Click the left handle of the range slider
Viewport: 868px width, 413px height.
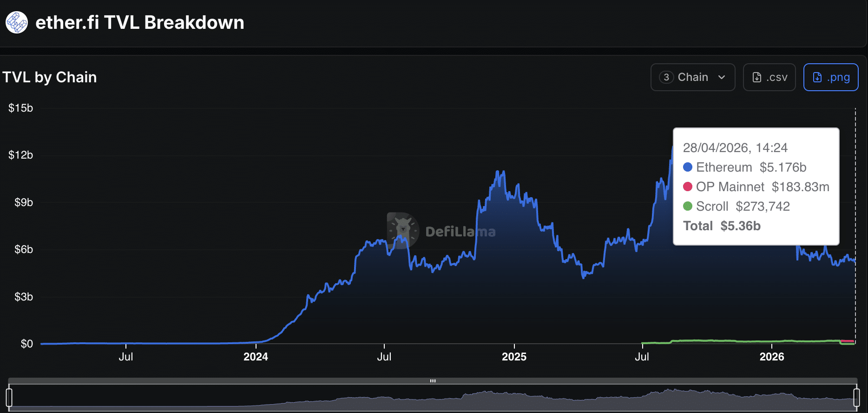pos(9,398)
